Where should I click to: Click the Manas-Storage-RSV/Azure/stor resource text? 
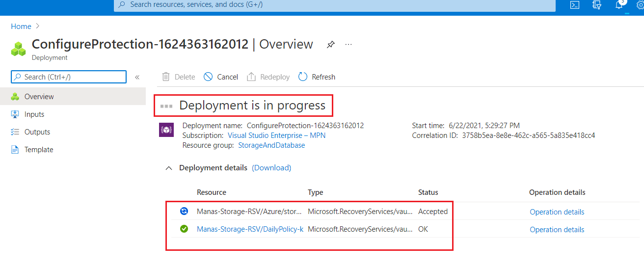coord(249,212)
